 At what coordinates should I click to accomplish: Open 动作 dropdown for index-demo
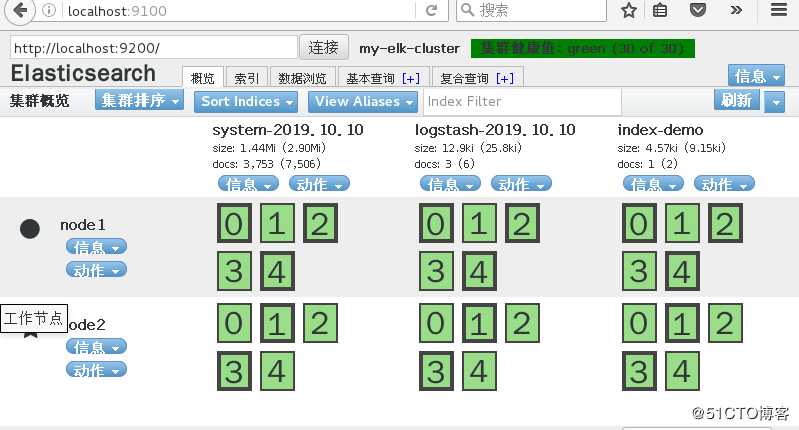pyautogui.click(x=724, y=183)
